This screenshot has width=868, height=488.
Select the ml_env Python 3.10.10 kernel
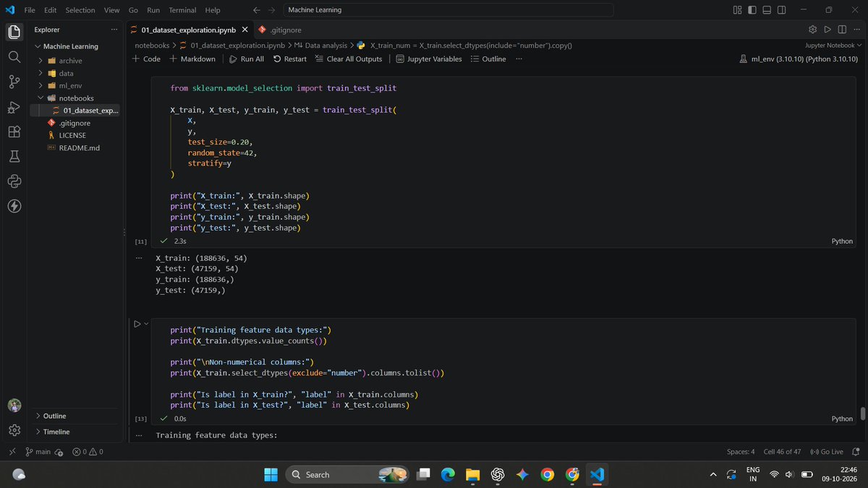(799, 59)
